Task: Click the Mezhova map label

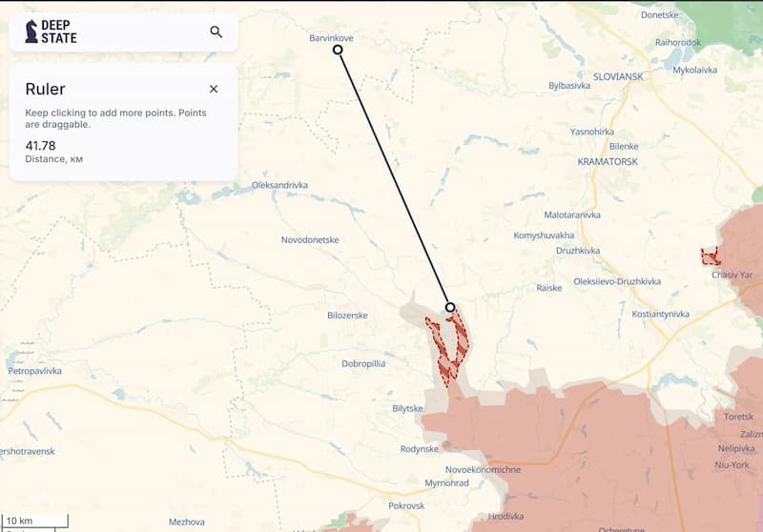Action: click(186, 522)
